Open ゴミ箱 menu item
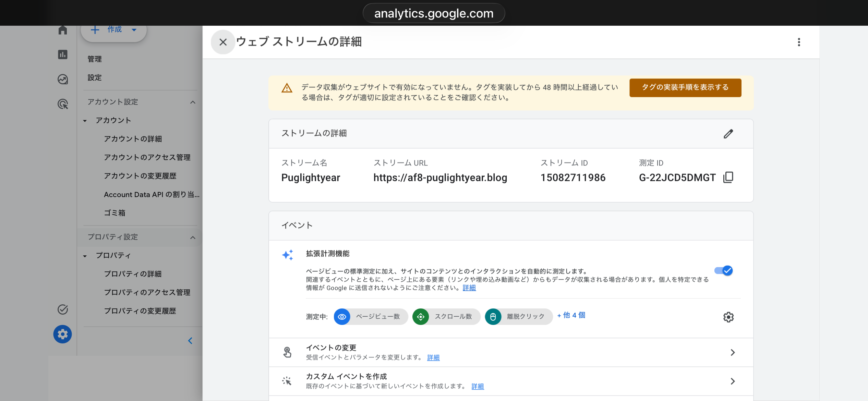Image resolution: width=868 pixels, height=401 pixels. click(x=114, y=213)
